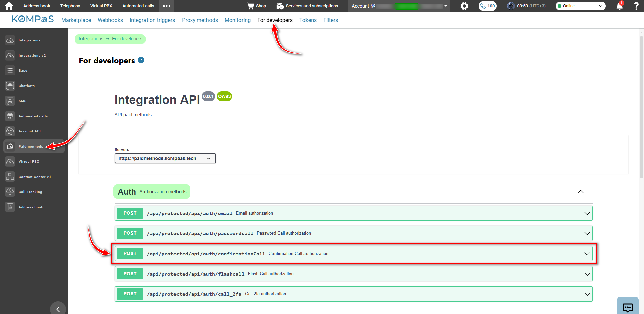Open Services and subscriptions
This screenshot has height=314, width=644.
pos(307,6)
